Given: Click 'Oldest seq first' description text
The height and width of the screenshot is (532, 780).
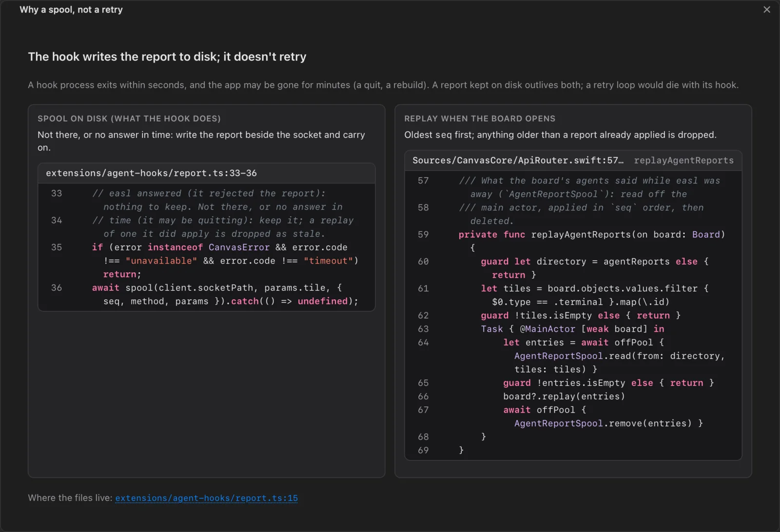Looking at the screenshot, I should coord(560,134).
